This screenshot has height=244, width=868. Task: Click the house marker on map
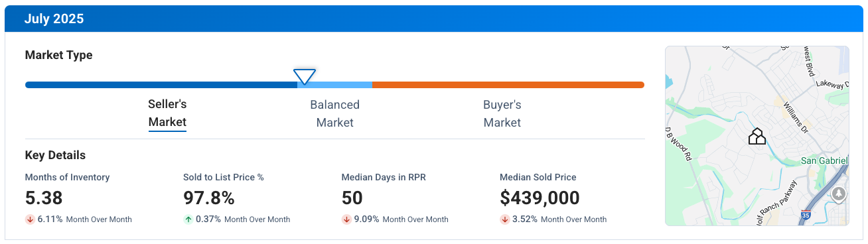point(757,137)
